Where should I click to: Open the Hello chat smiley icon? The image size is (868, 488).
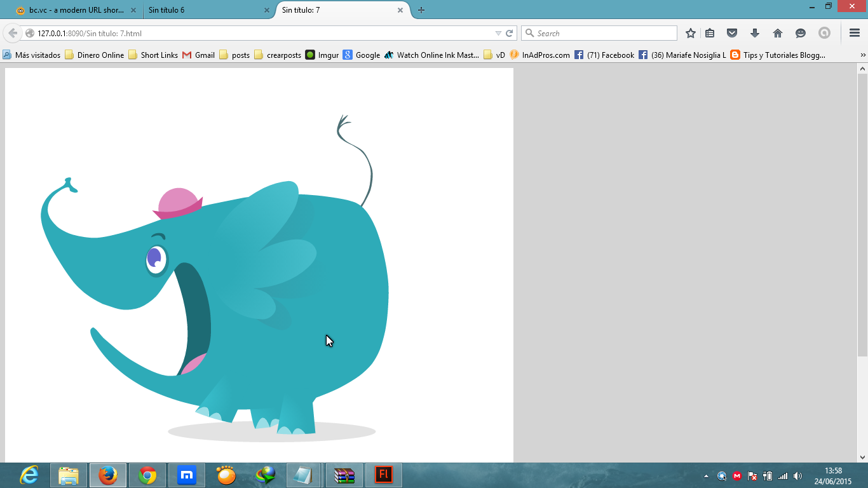(x=801, y=33)
